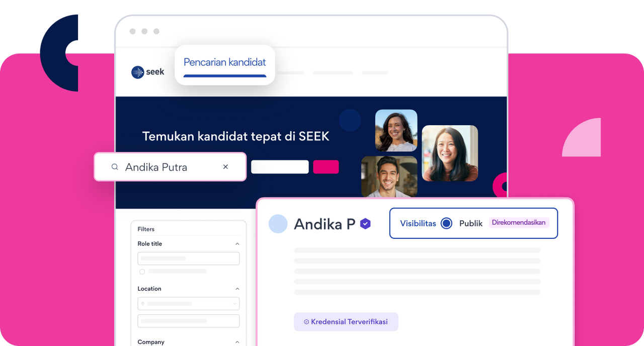Screen dimensions: 644x346
Task: Click the smiling man's photo thumbnail
Action: [389, 177]
